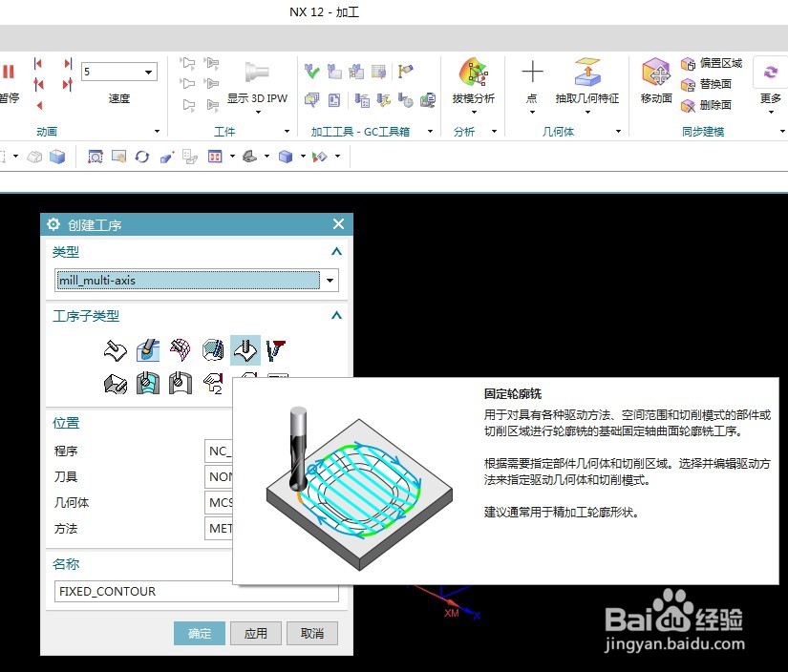Viewport: 788px width, 672px height.
Task: Expand the 动画 group options arrow
Action: pyautogui.click(x=157, y=132)
